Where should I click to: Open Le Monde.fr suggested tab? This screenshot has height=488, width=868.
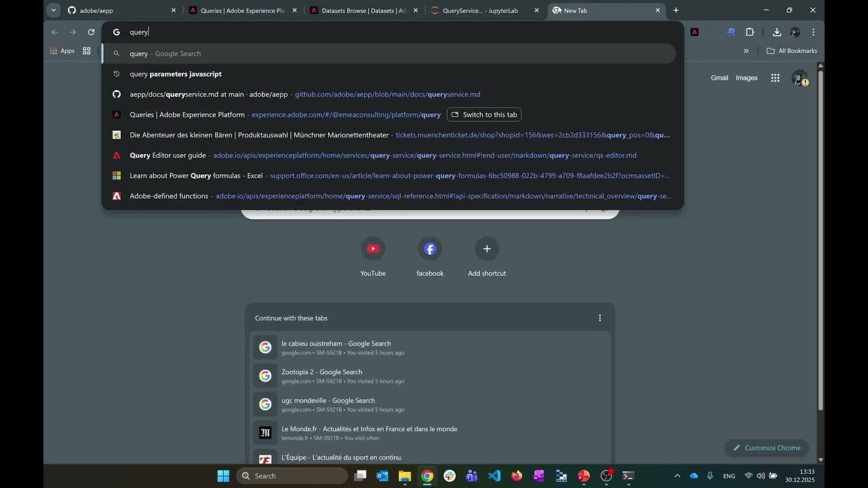[430, 433]
